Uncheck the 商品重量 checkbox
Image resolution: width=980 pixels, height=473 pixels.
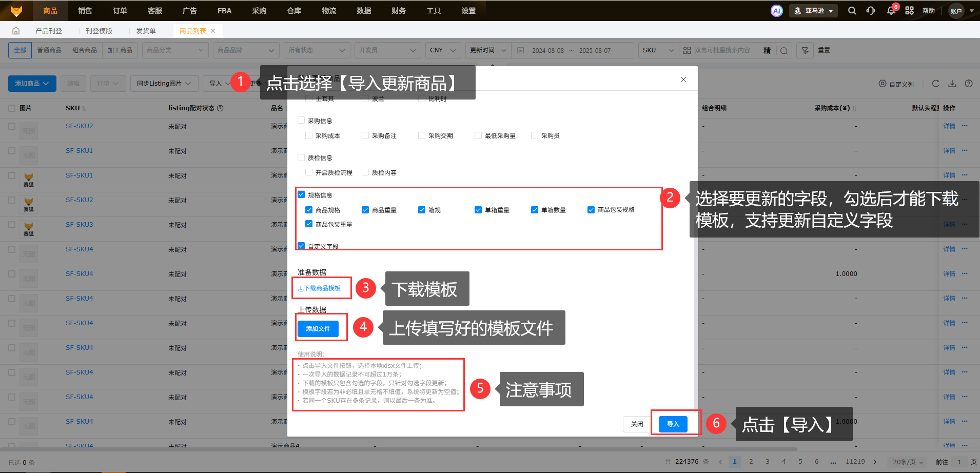pyautogui.click(x=365, y=210)
